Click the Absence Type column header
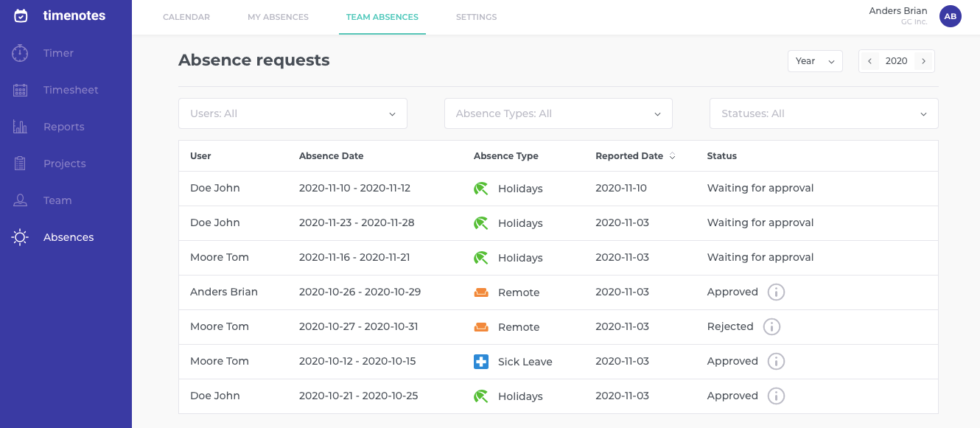 506,156
